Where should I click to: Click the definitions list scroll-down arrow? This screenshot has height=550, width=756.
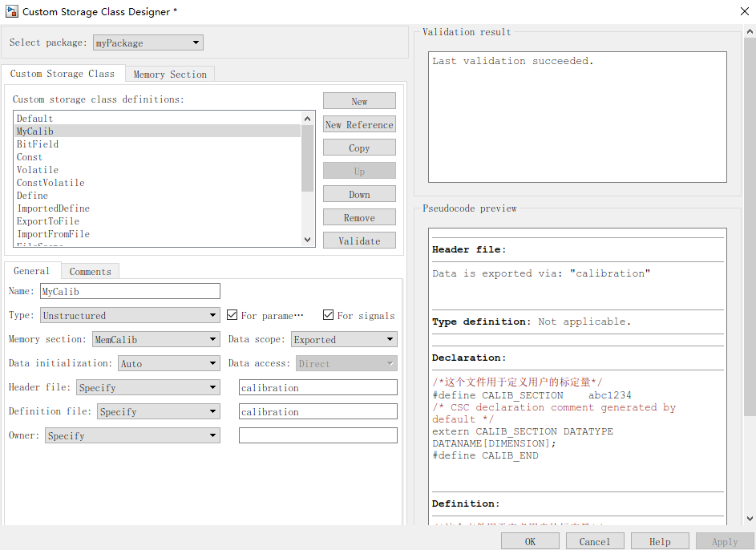(x=307, y=240)
